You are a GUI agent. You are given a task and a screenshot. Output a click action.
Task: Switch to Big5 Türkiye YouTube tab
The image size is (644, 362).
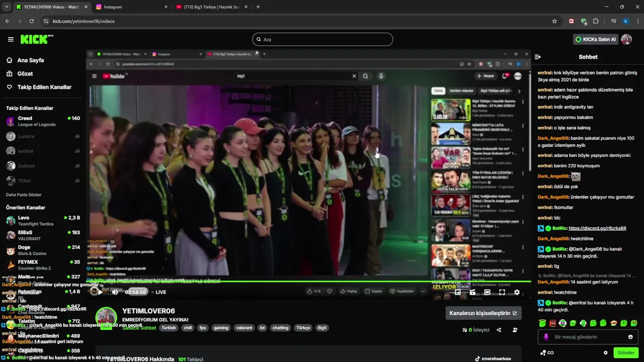point(211,7)
